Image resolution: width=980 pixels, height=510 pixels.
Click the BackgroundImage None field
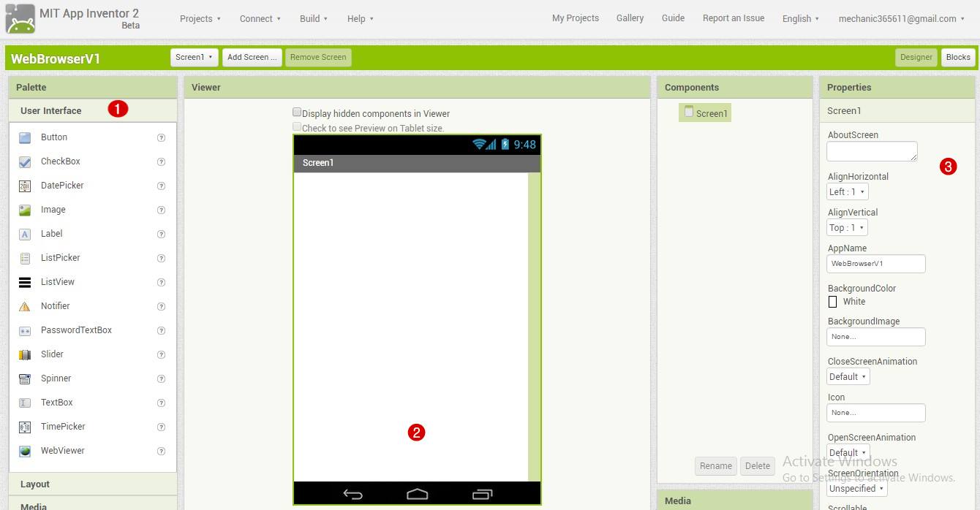click(x=876, y=337)
